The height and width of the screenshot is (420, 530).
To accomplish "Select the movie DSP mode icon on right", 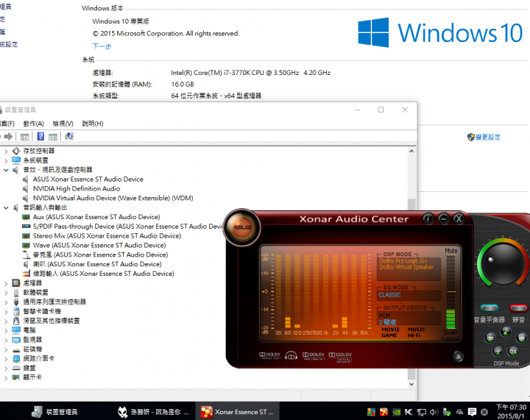I will (522, 338).
